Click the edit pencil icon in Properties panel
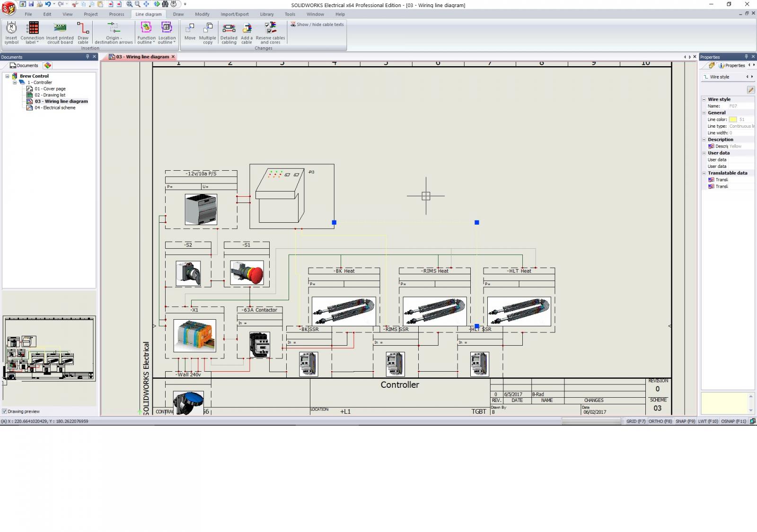The width and height of the screenshot is (757, 532). pos(750,90)
